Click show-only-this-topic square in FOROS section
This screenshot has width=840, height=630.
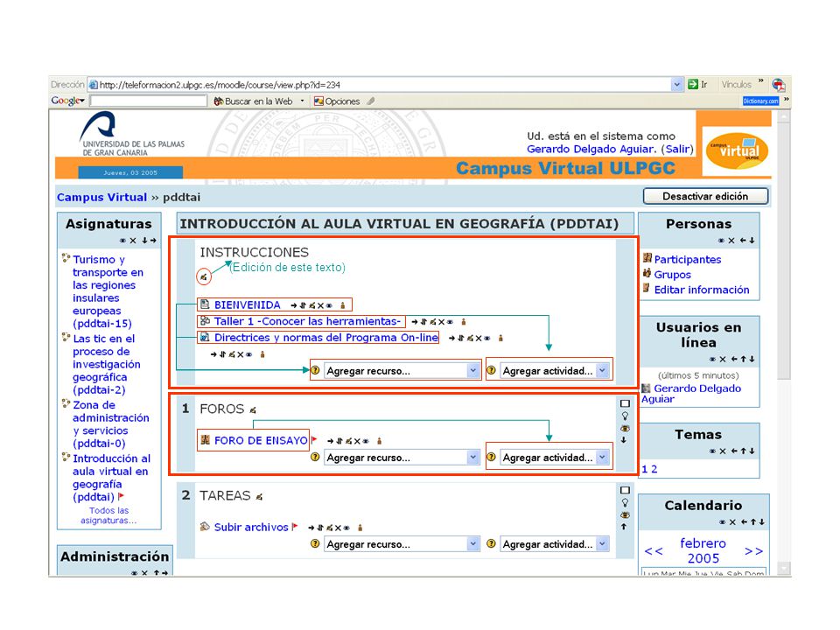[x=625, y=403]
